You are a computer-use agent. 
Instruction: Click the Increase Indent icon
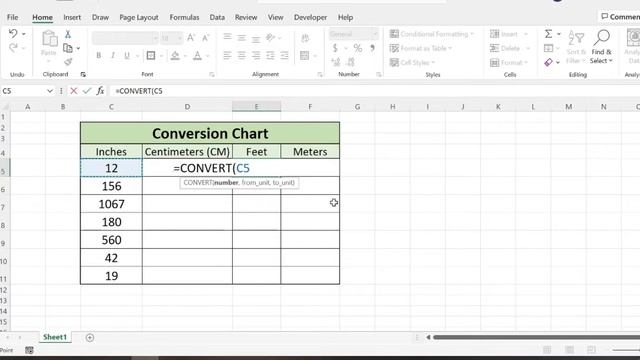click(284, 56)
